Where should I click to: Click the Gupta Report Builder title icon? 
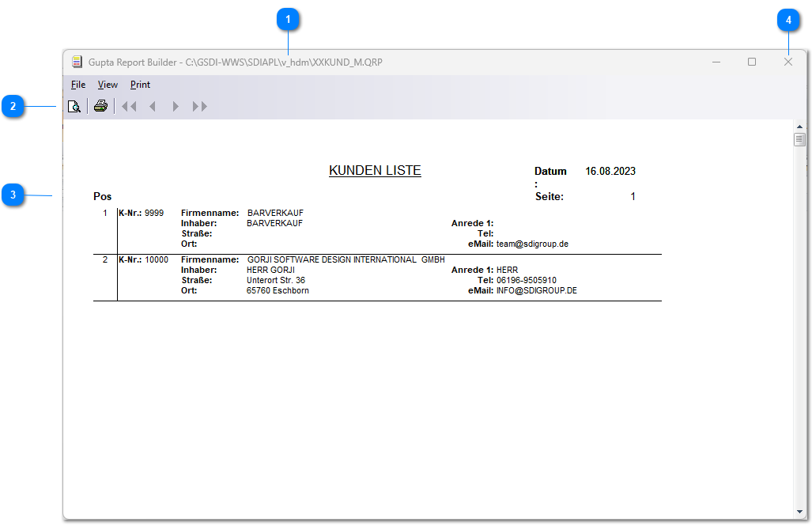coord(77,62)
